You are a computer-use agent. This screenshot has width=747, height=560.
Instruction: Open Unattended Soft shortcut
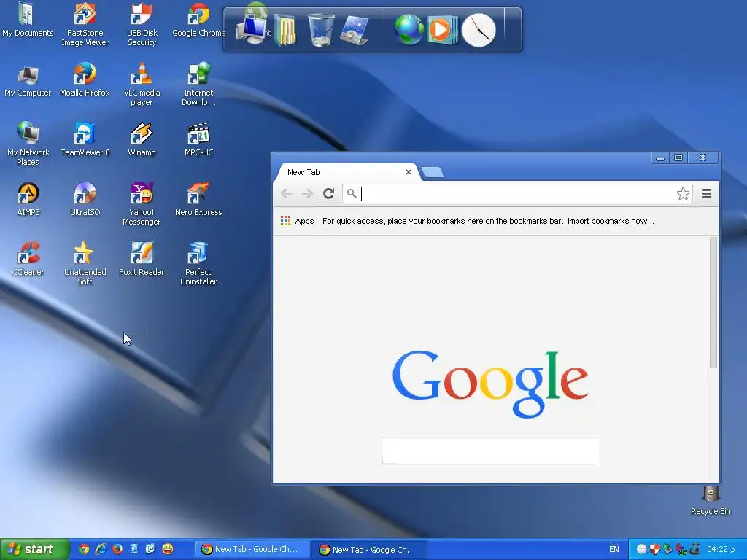[85, 263]
